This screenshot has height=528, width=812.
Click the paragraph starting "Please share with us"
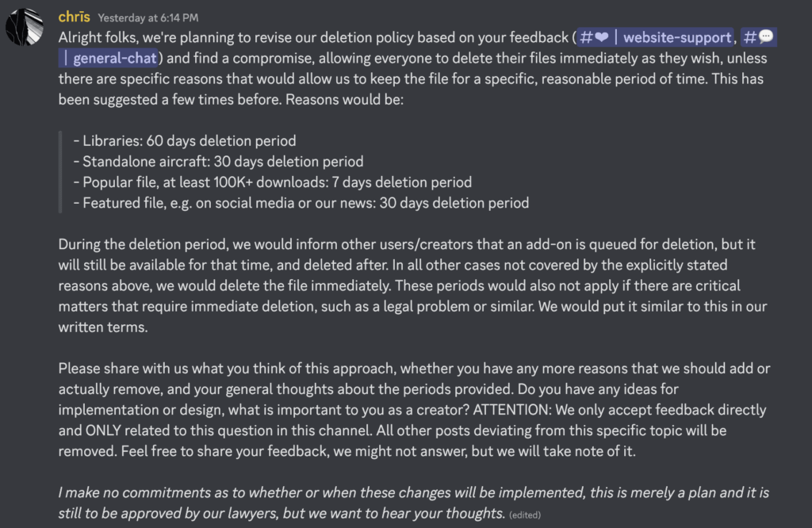(414, 409)
